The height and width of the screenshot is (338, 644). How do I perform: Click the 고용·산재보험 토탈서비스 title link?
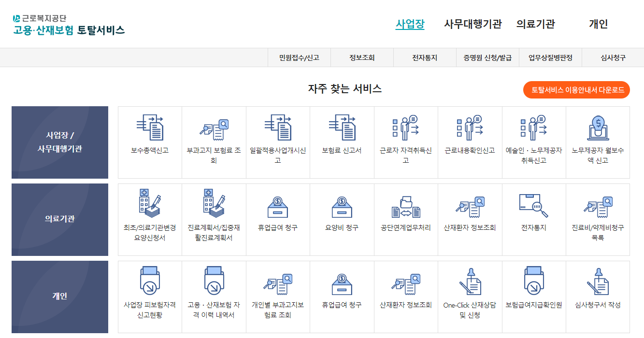(69, 30)
